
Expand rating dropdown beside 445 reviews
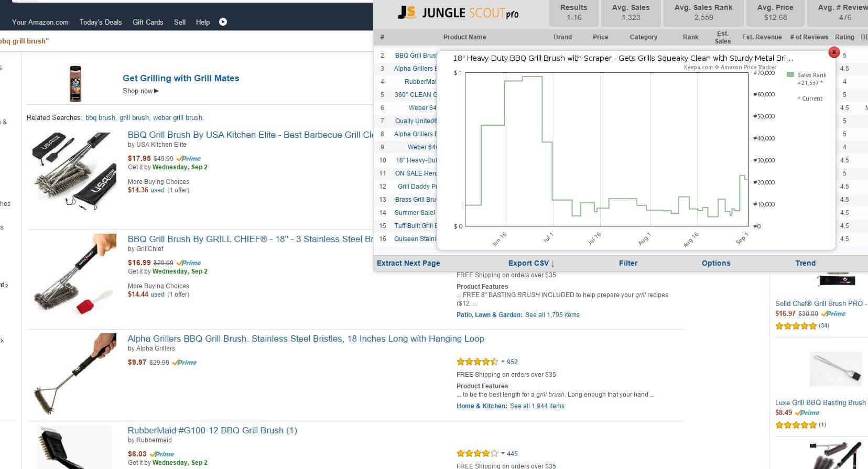tap(503, 454)
